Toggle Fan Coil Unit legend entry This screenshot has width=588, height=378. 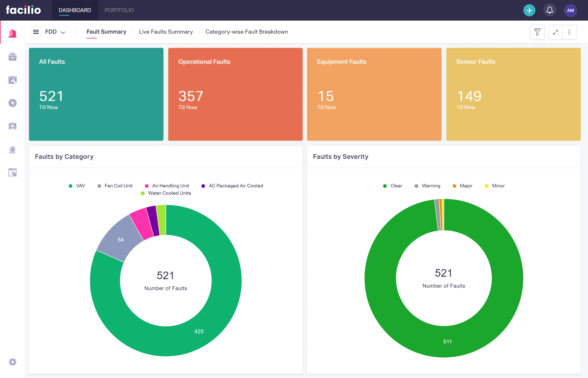[x=115, y=186]
